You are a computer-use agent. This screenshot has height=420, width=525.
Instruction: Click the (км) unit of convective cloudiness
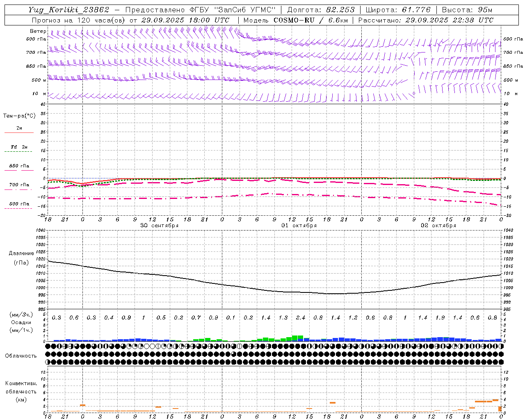pos(21,399)
